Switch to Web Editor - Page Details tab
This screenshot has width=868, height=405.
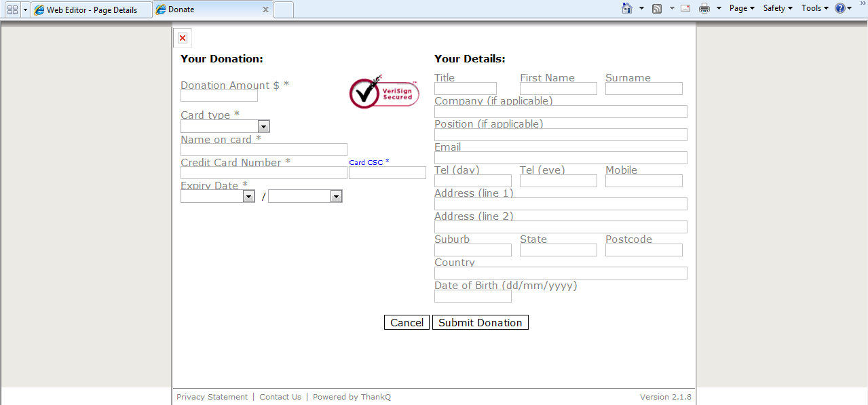tap(91, 10)
